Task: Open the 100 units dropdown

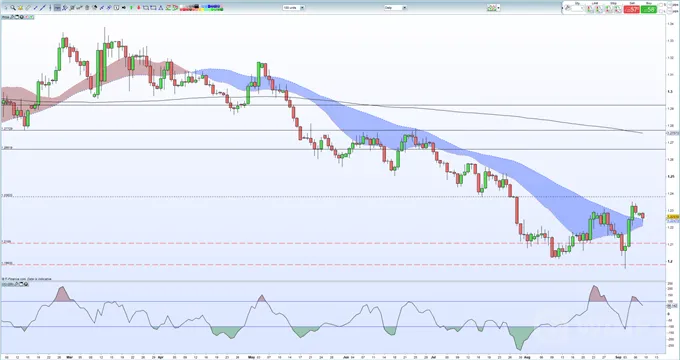Action: (294, 7)
